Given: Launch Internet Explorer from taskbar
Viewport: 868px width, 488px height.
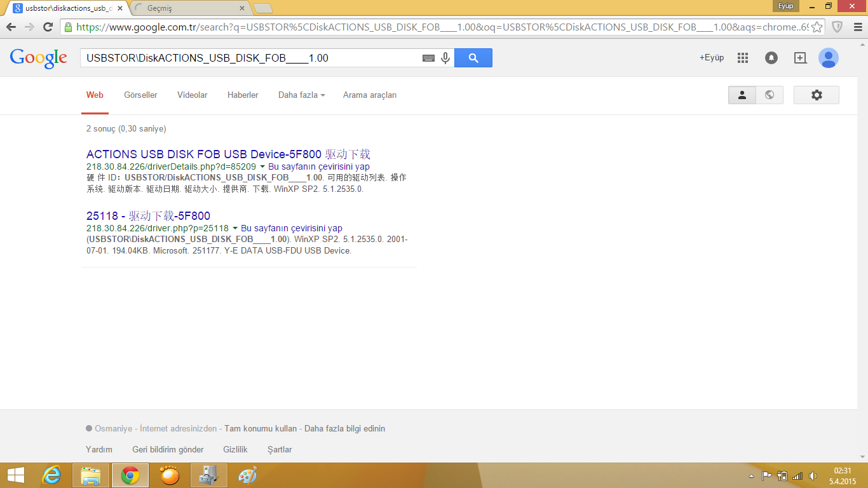Looking at the screenshot, I should (x=52, y=475).
